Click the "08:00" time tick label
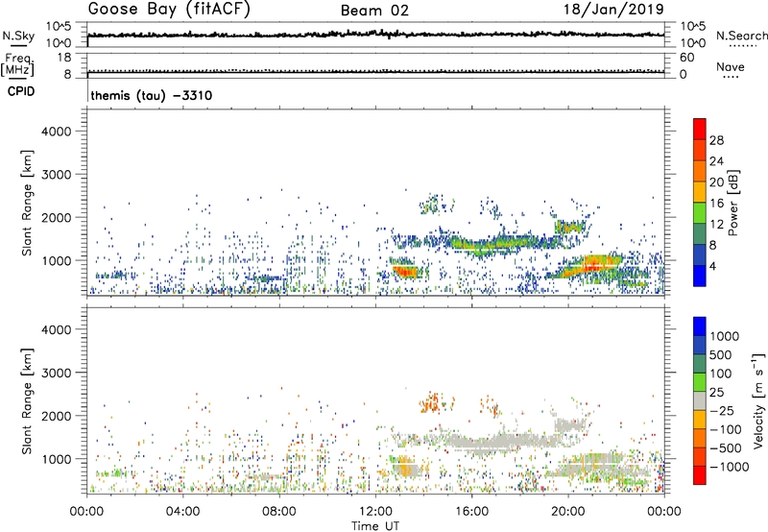 click(279, 512)
